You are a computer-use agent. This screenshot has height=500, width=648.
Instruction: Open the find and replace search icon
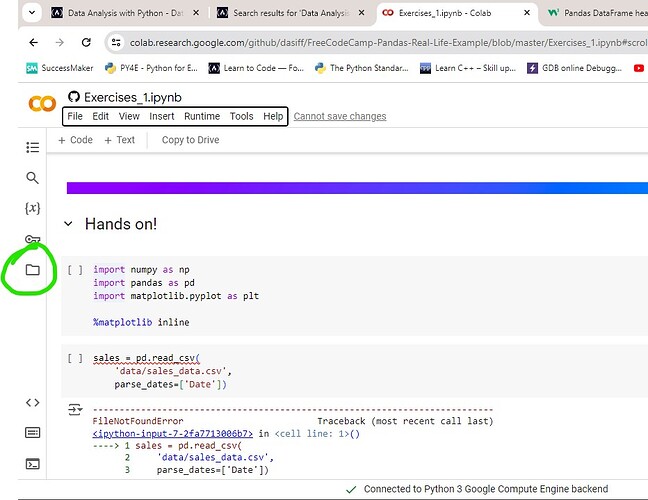pyautogui.click(x=32, y=178)
